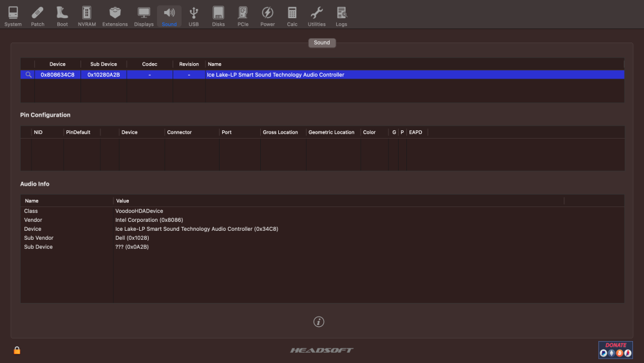Click the Donate button
The image size is (644, 363).
pyautogui.click(x=615, y=350)
